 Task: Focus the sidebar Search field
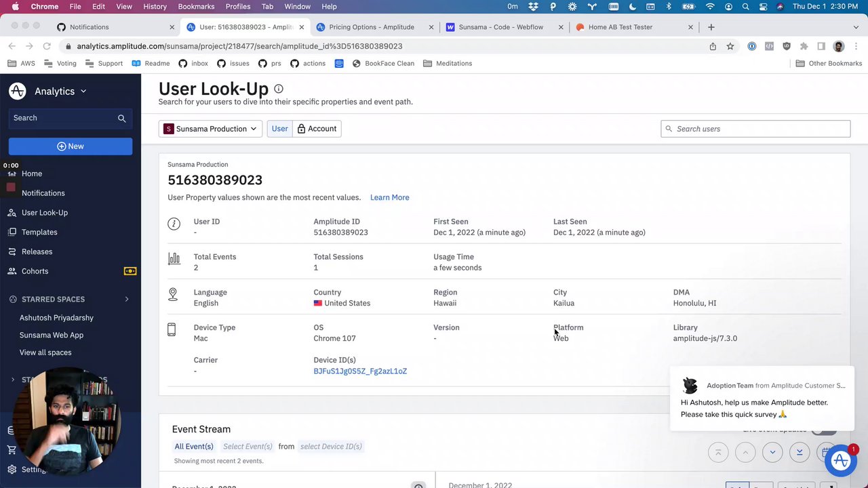coord(71,118)
